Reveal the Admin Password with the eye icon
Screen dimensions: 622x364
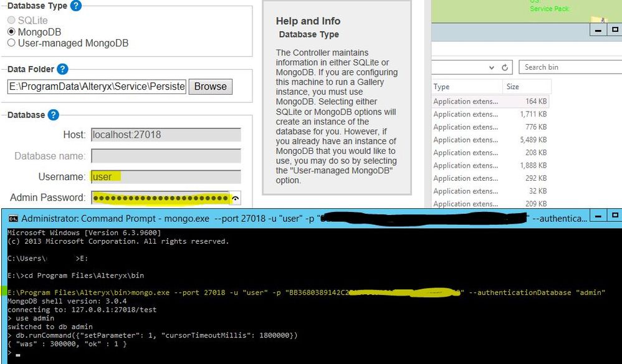[235, 198]
